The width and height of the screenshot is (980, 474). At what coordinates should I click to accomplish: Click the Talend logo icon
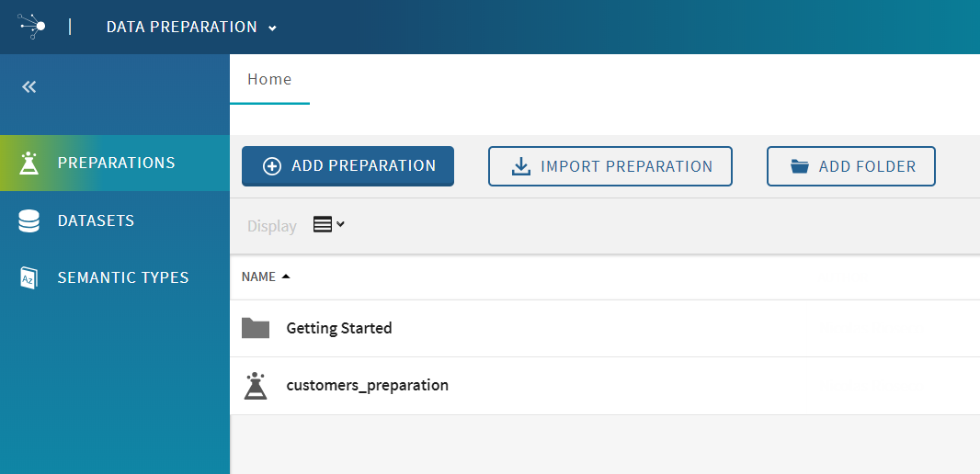(x=32, y=27)
